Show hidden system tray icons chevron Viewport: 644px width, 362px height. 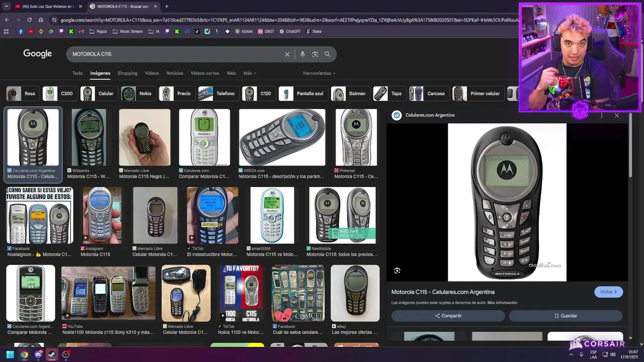(571, 354)
